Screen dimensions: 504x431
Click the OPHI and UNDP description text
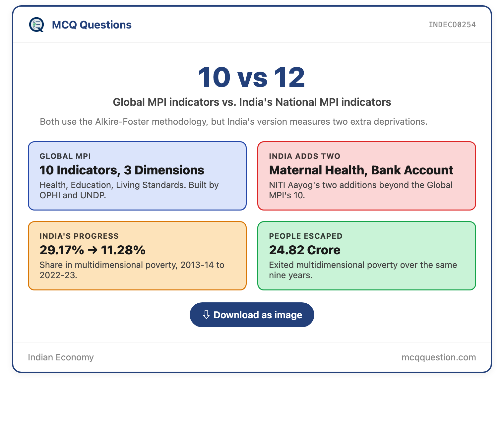pos(129,190)
